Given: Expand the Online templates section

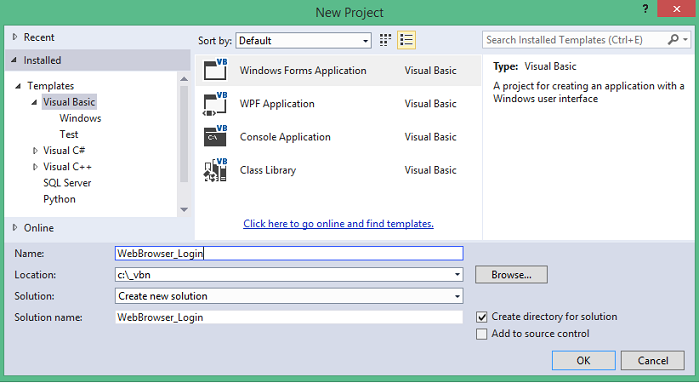Looking at the screenshot, I should tap(15, 227).
